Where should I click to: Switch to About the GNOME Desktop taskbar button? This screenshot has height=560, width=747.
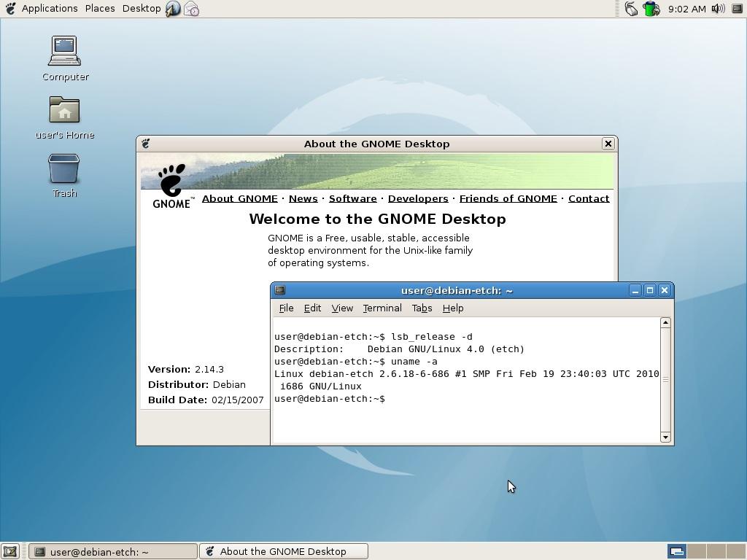coord(284,551)
